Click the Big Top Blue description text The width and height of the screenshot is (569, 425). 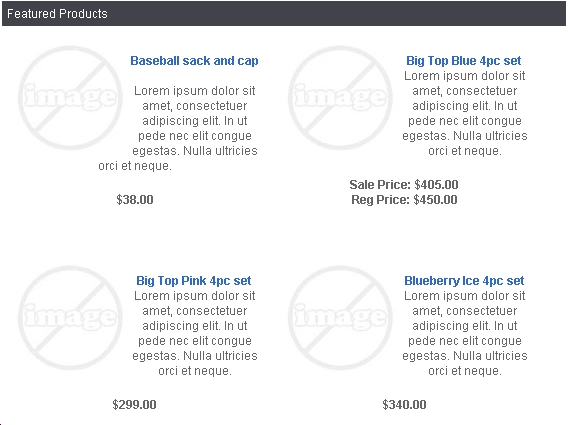[x=464, y=113]
